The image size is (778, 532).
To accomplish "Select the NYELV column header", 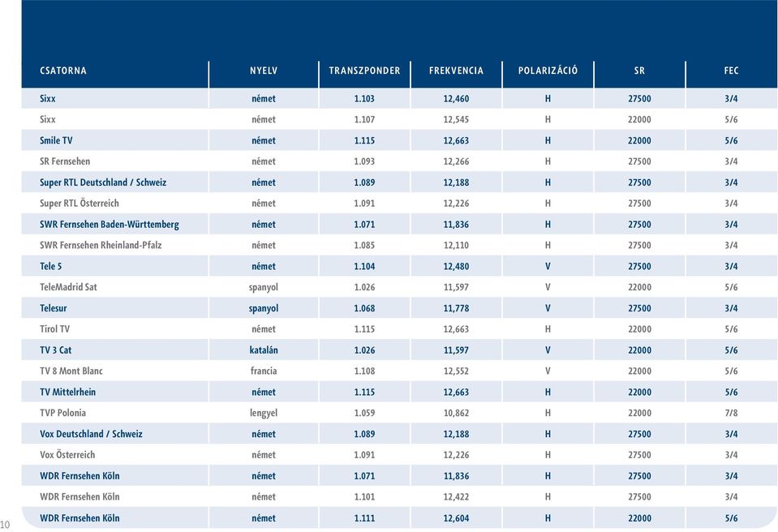I will pos(264,71).
